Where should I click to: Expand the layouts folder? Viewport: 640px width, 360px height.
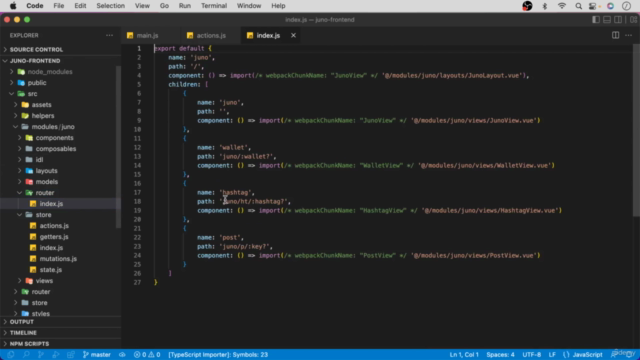coord(47,171)
